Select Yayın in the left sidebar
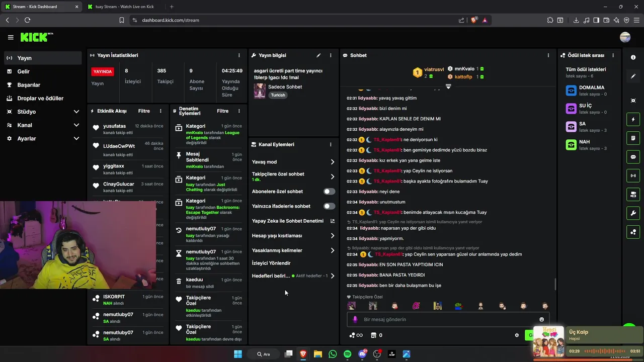This screenshot has height=362, width=644. point(42,58)
